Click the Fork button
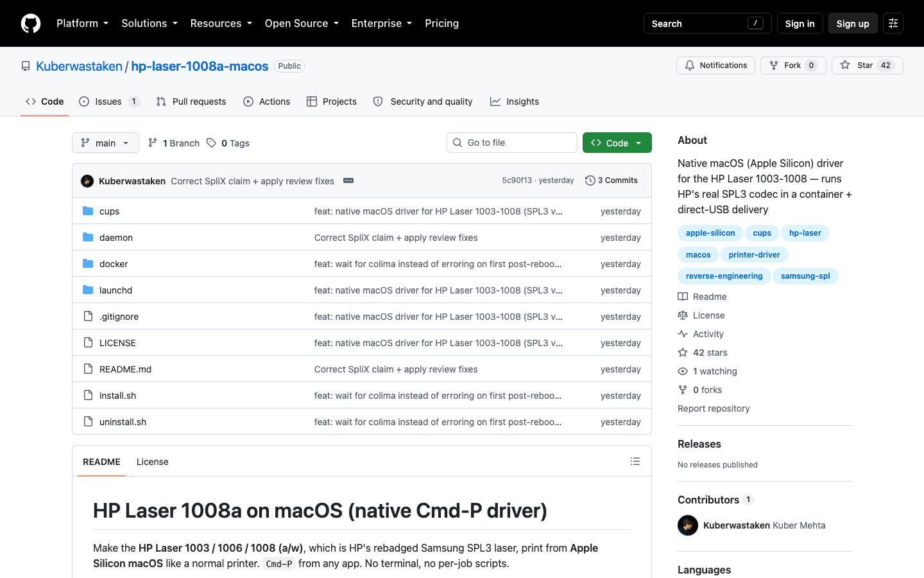Screen dimensions: 924x578 (793, 66)
